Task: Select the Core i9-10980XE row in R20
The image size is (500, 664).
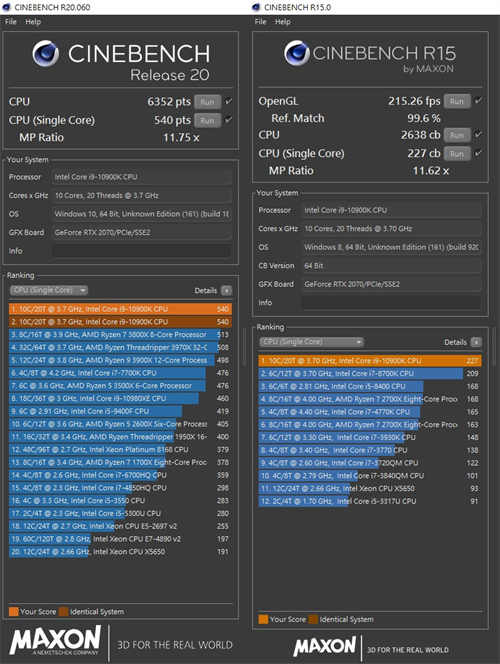Action: pos(120,398)
